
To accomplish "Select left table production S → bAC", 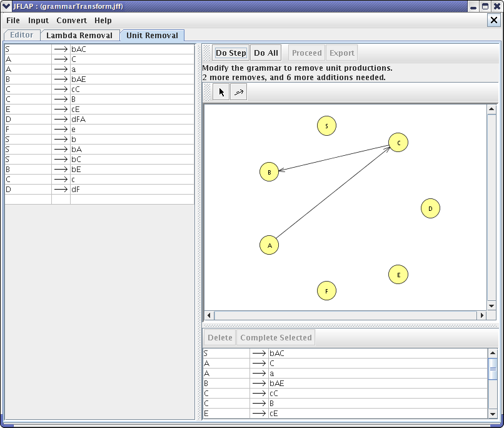I will click(x=99, y=49).
